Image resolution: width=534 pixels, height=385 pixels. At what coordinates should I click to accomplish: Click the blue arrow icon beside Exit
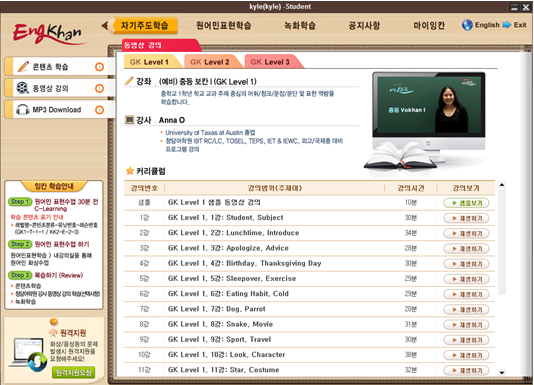click(x=506, y=25)
